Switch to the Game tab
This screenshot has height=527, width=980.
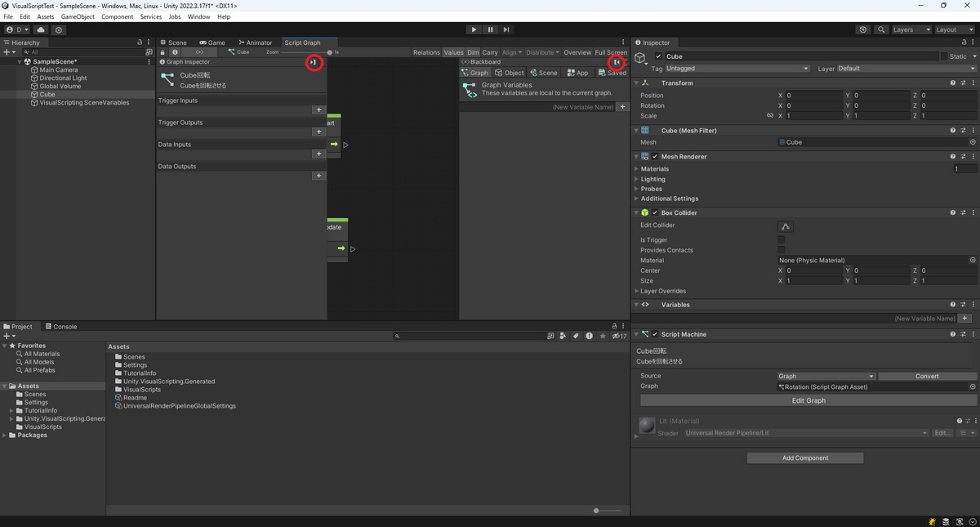click(x=212, y=42)
